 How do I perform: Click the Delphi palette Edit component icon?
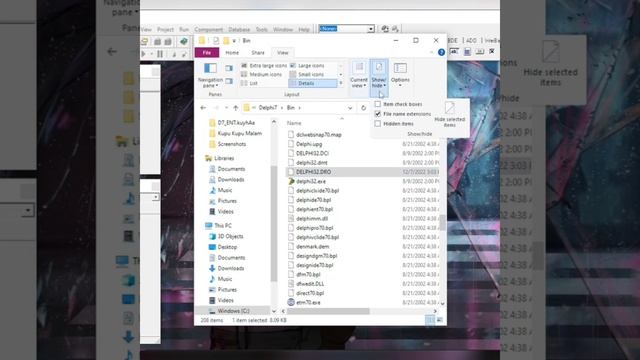coord(454,51)
